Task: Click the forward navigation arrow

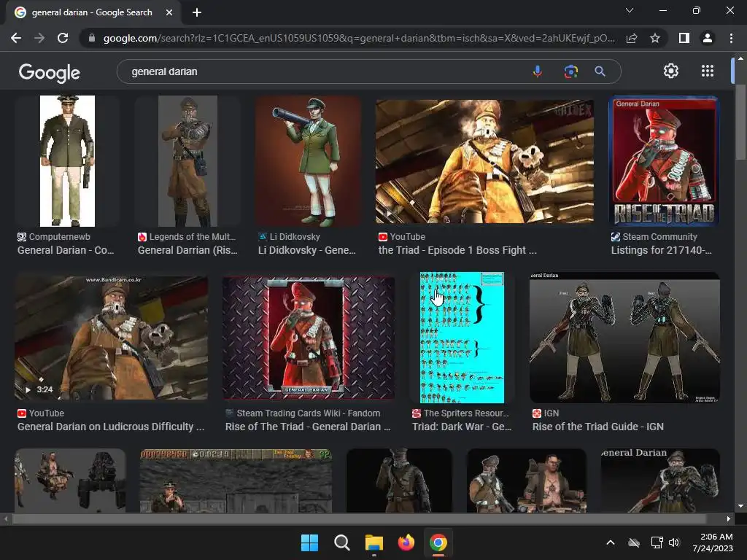Action: click(x=39, y=38)
